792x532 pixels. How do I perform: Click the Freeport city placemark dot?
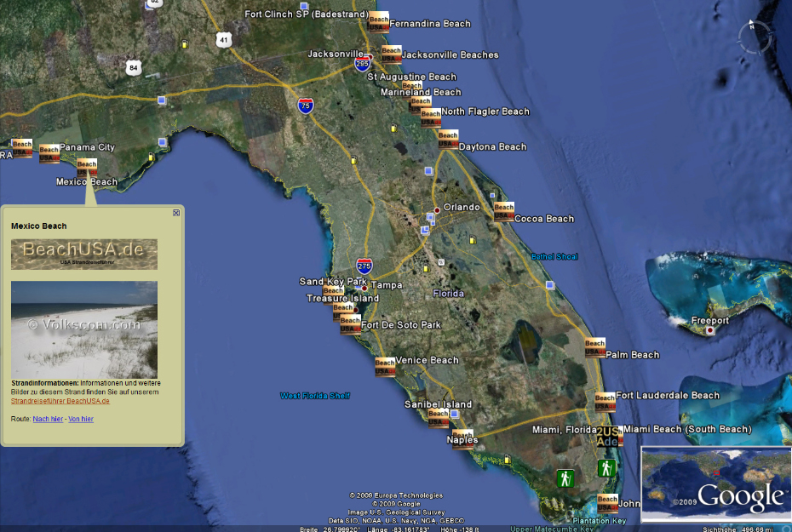pos(710,330)
